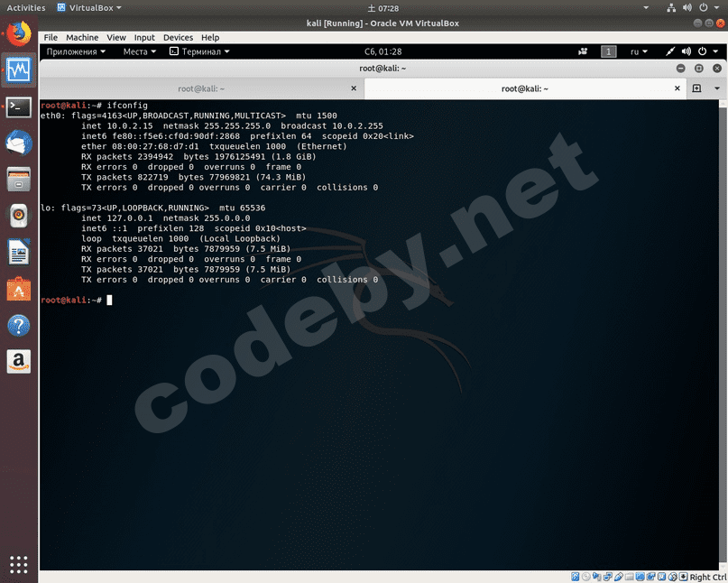Click the Right Ctrl host key label

point(707,577)
